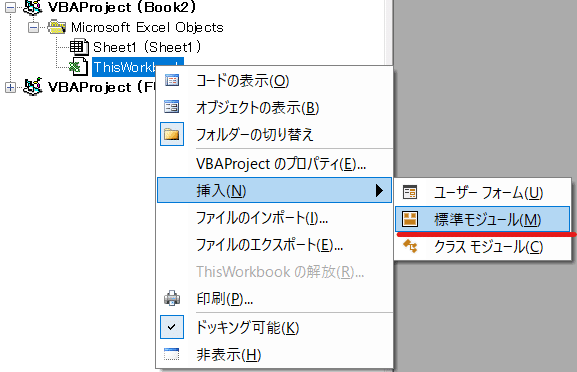Viewport: 577px width, 372px height.
Task: Click the second VBAProject icon below ThisWorkbook
Action: coord(33,87)
